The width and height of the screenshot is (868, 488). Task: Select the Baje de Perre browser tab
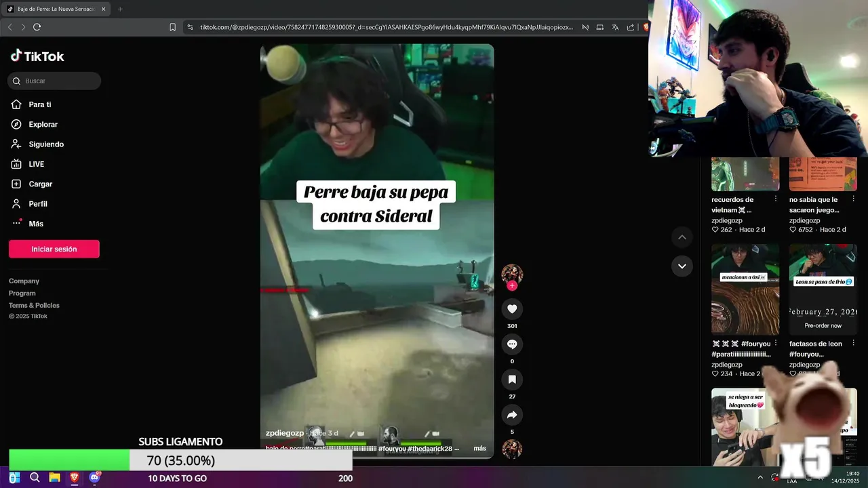[56, 9]
